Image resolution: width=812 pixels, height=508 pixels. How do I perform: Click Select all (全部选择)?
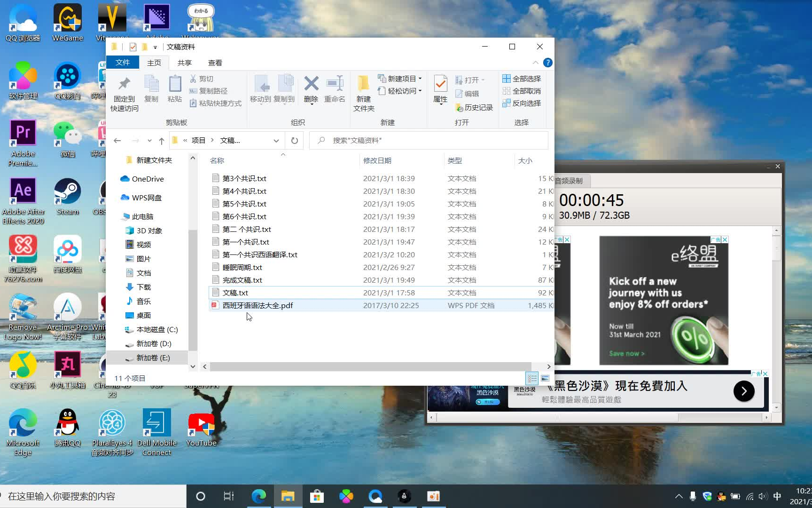[x=522, y=79]
